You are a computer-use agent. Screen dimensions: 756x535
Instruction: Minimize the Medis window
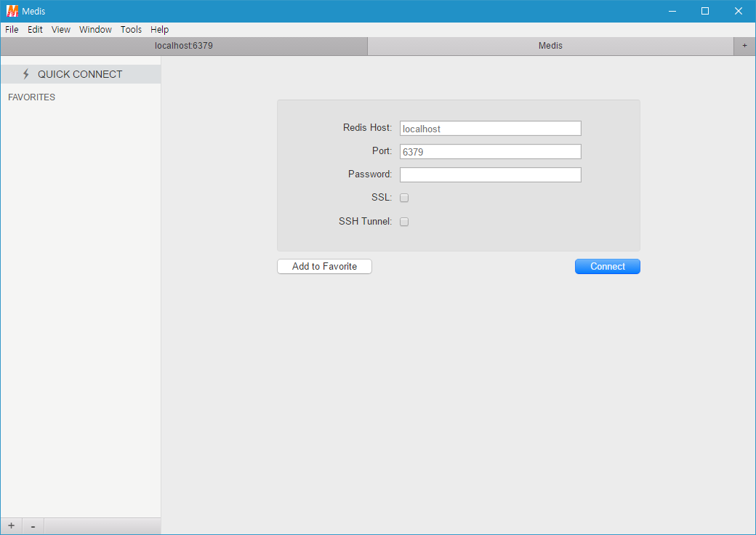click(x=672, y=11)
